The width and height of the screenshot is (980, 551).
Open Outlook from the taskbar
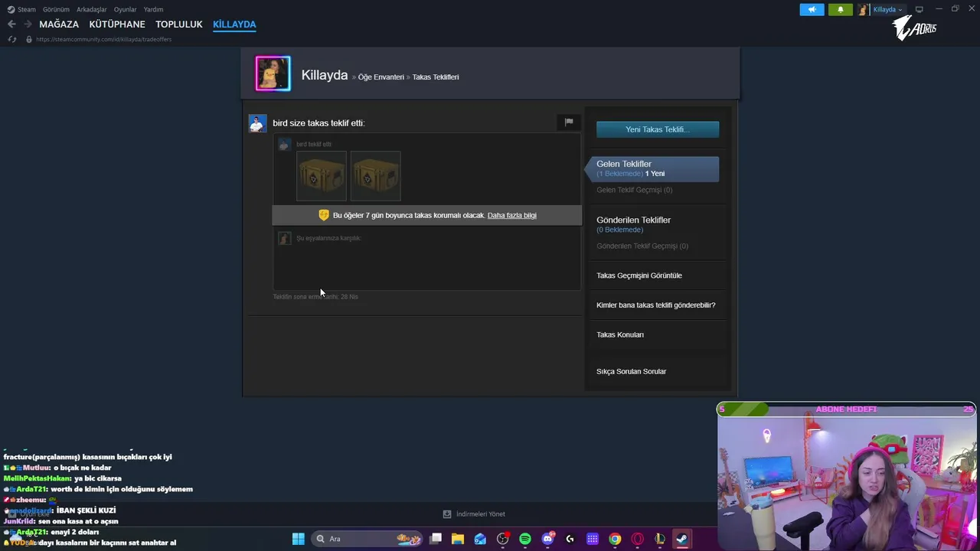480,539
